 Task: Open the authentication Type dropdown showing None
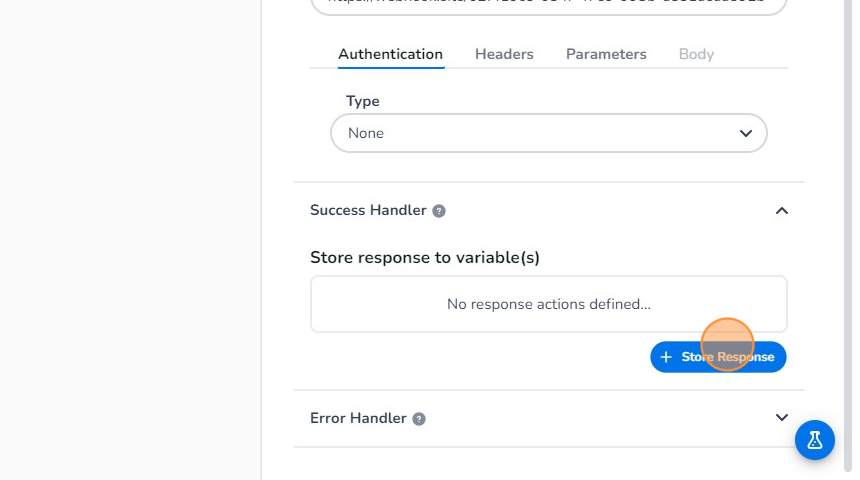pyautogui.click(x=548, y=133)
